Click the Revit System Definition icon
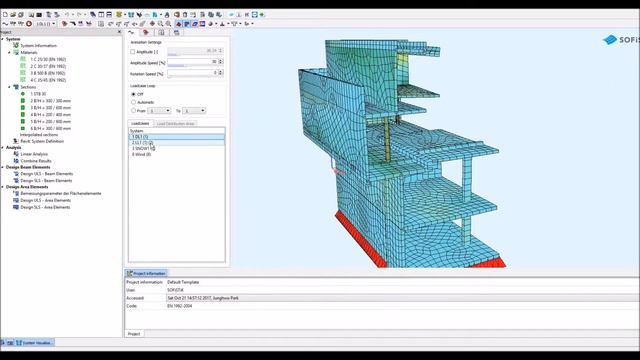Screen dimensions: 640x360 point(16,141)
